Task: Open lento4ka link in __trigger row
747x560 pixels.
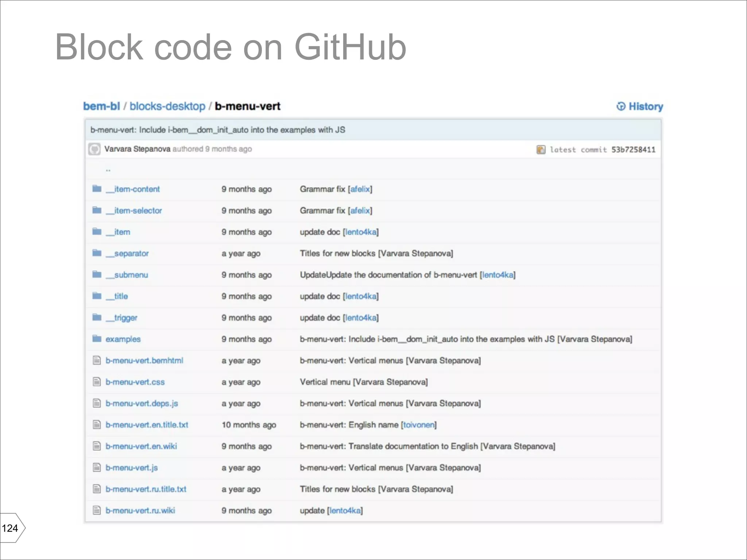Action: (x=361, y=318)
